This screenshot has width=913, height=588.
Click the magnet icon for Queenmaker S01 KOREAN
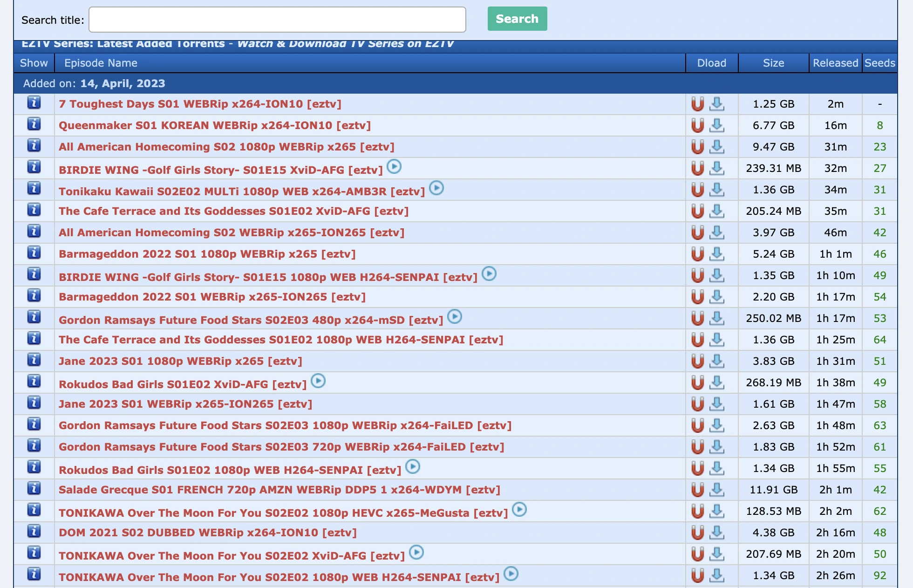697,125
